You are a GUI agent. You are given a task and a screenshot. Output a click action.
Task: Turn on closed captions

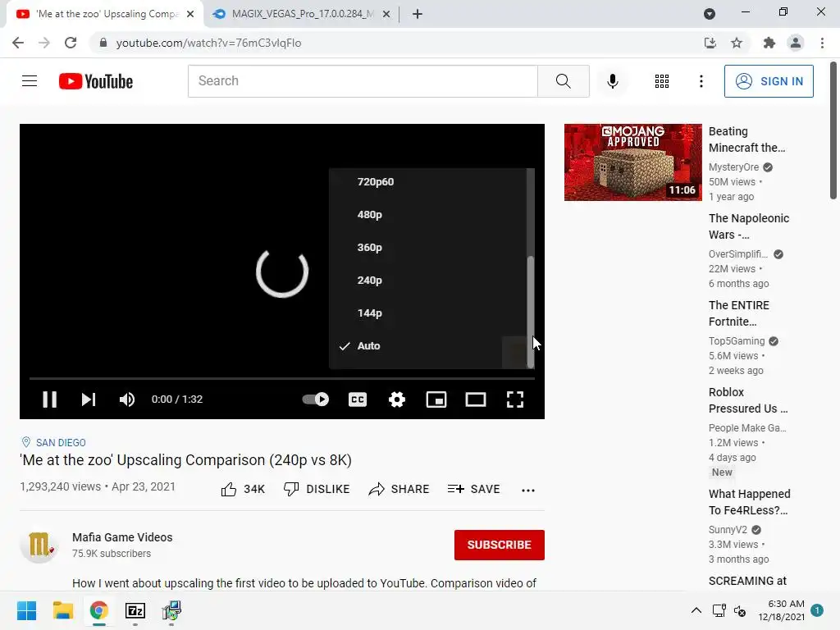[x=358, y=399]
